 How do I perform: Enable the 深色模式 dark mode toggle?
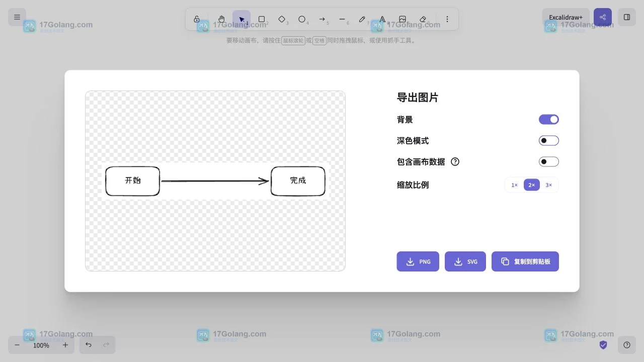pos(549,140)
